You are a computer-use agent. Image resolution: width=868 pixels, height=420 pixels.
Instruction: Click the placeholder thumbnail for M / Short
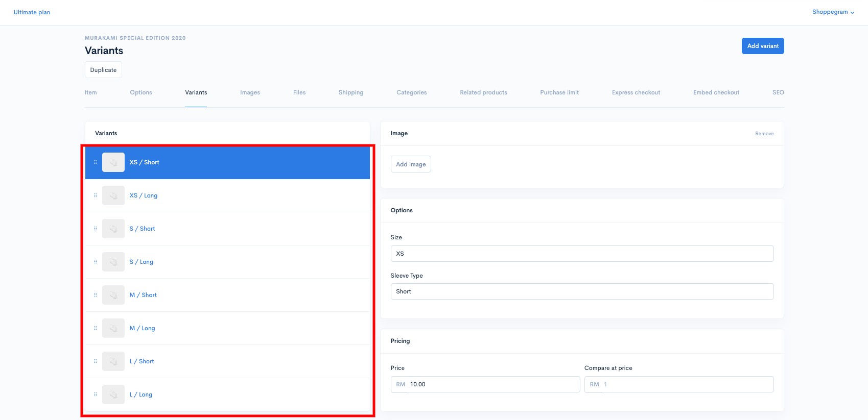113,295
